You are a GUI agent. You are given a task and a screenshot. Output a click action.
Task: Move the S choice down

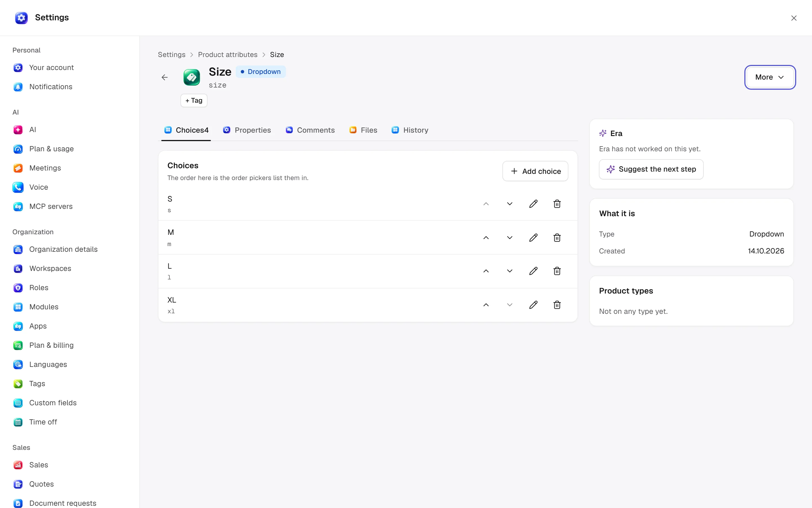click(x=510, y=204)
